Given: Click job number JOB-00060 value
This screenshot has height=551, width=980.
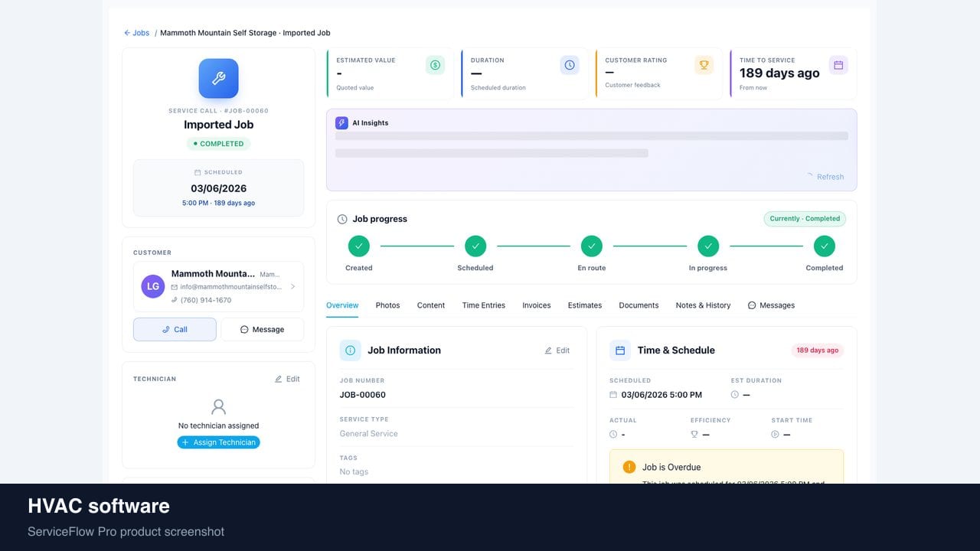Looking at the screenshot, I should click(363, 395).
